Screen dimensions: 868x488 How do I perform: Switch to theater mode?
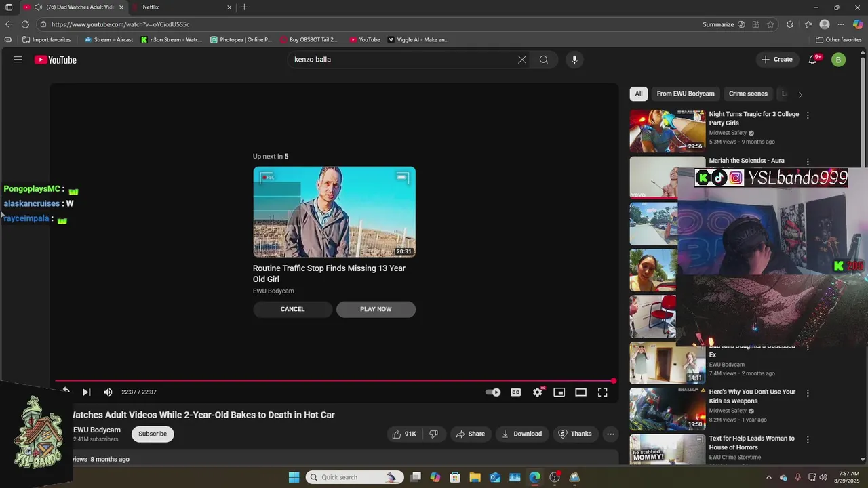point(580,392)
